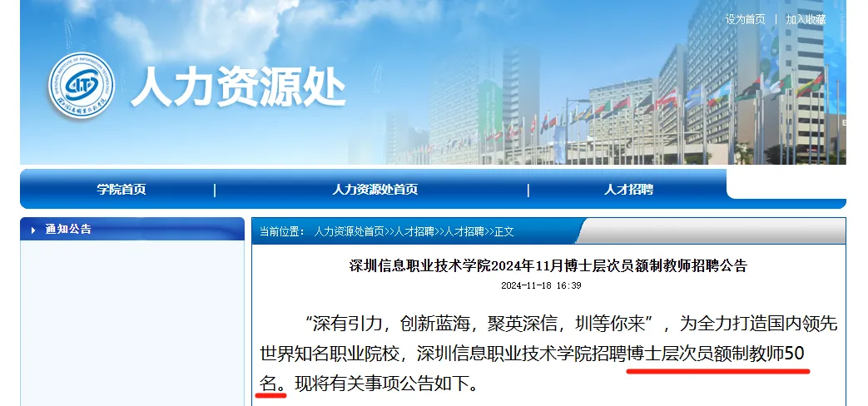Image resolution: width=868 pixels, height=406 pixels.
Task: Click the 加入收藏 link
Action: pyautogui.click(x=806, y=19)
